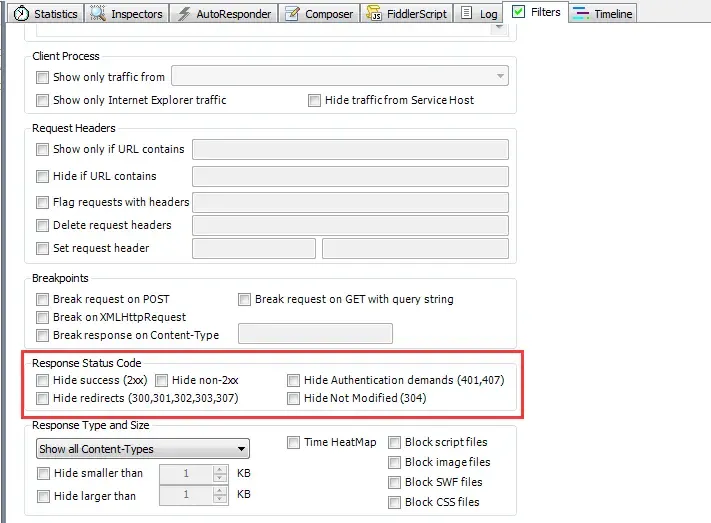711x523 pixels.
Task: Enable Time HeatMap option
Action: tap(294, 443)
